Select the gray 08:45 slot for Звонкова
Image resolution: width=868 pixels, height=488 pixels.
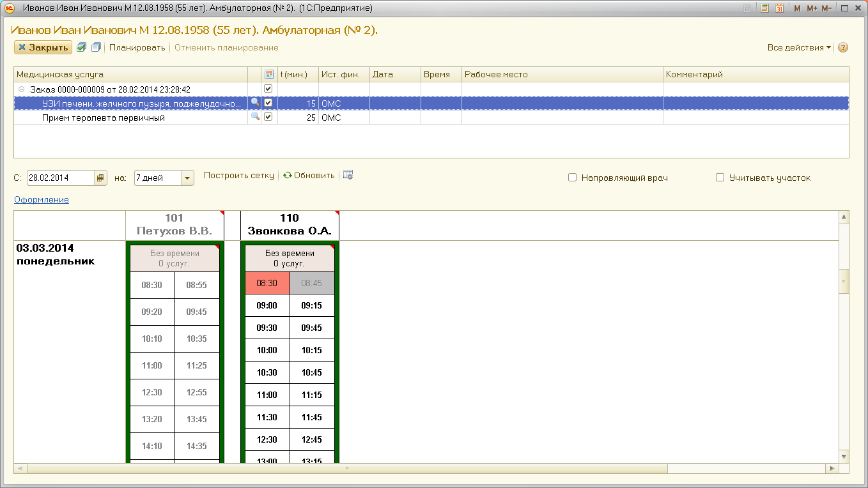coord(312,283)
